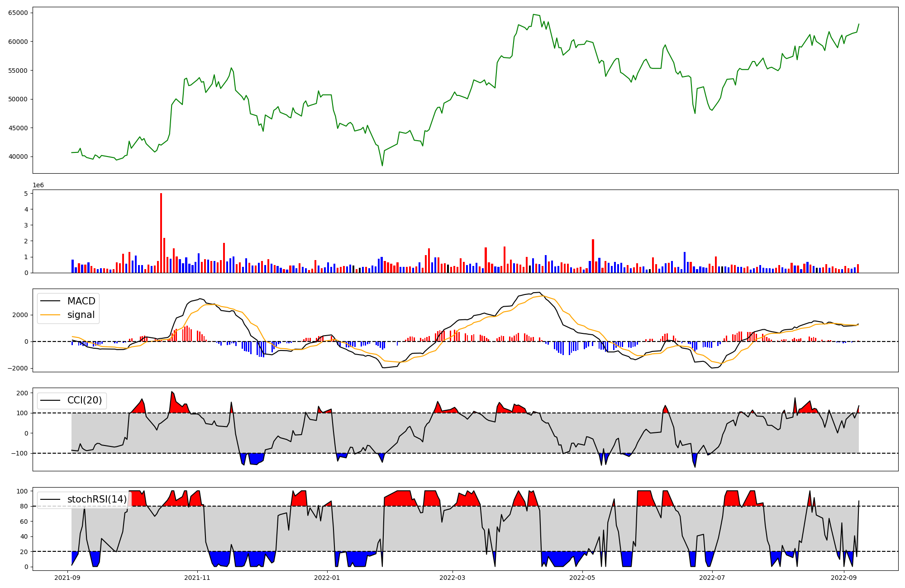
Task: Click the 80 tick on stochRSI axis
Action: pyautogui.click(x=24, y=507)
